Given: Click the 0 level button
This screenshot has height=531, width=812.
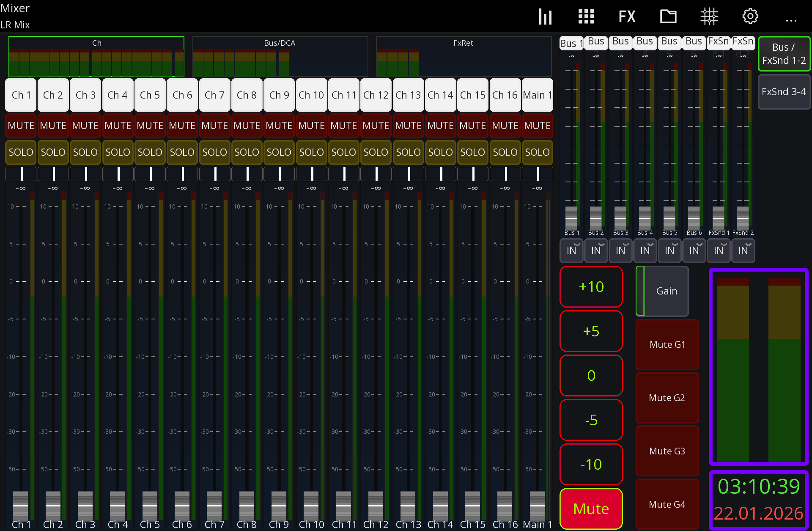Looking at the screenshot, I should point(591,376).
